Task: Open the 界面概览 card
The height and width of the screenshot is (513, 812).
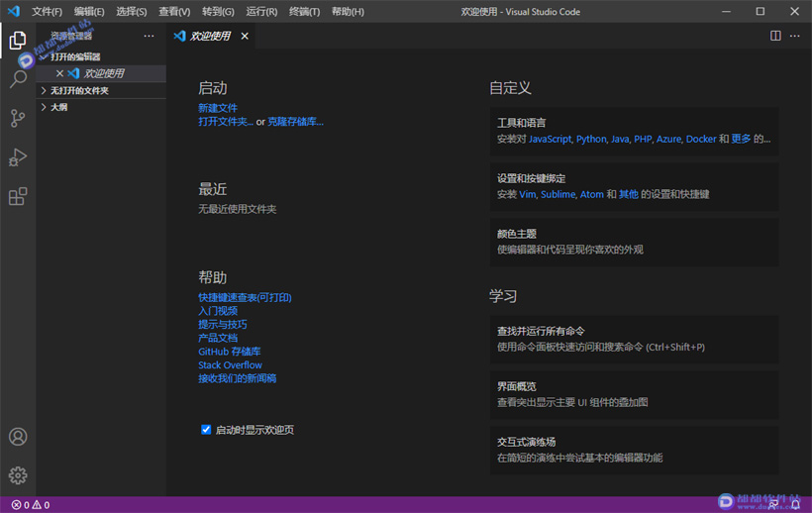Action: (x=634, y=394)
